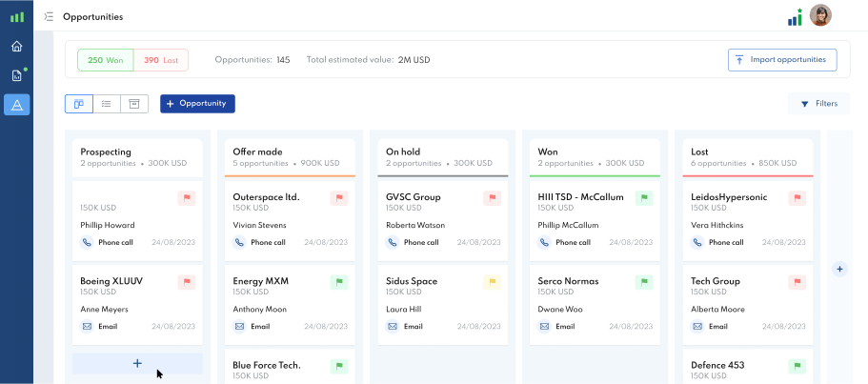Switch to kanban board view
This screenshot has width=868, height=384.
(79, 104)
